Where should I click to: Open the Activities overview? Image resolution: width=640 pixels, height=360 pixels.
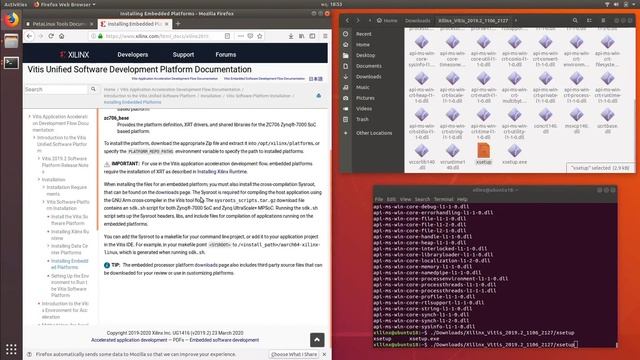(x=15, y=4)
